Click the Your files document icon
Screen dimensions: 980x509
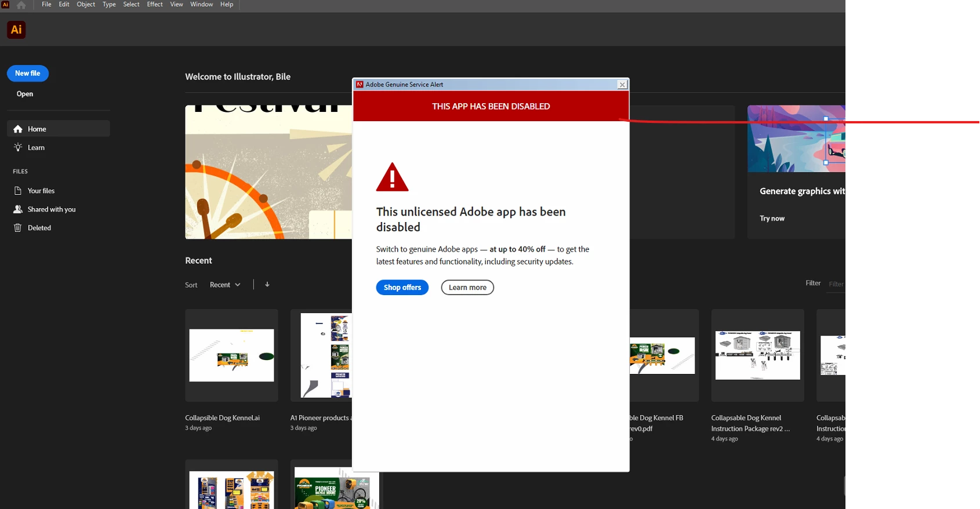click(18, 191)
